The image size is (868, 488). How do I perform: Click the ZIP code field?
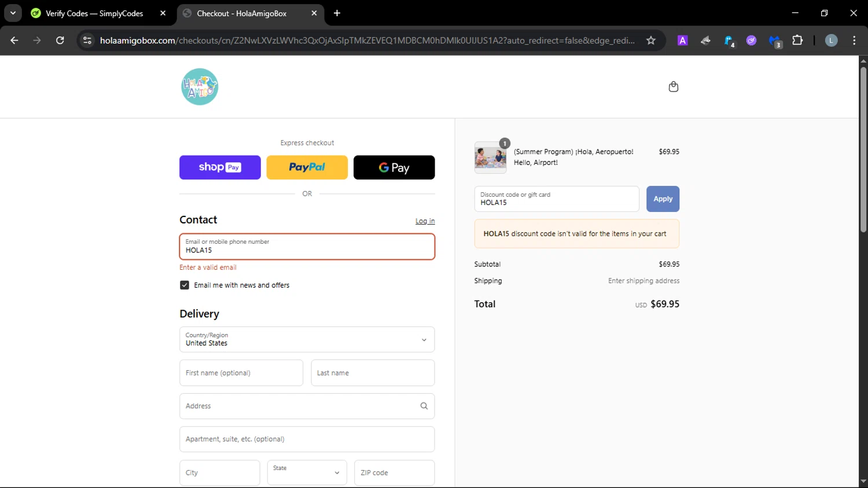(x=395, y=473)
